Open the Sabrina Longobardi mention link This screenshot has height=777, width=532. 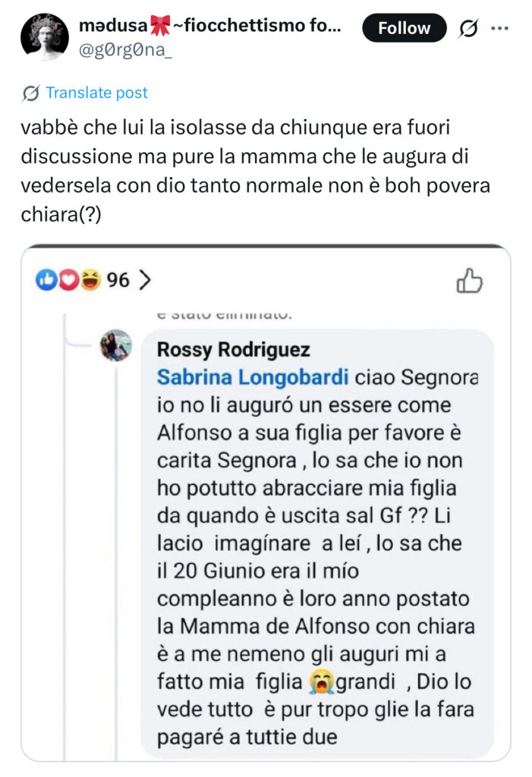coord(253,377)
